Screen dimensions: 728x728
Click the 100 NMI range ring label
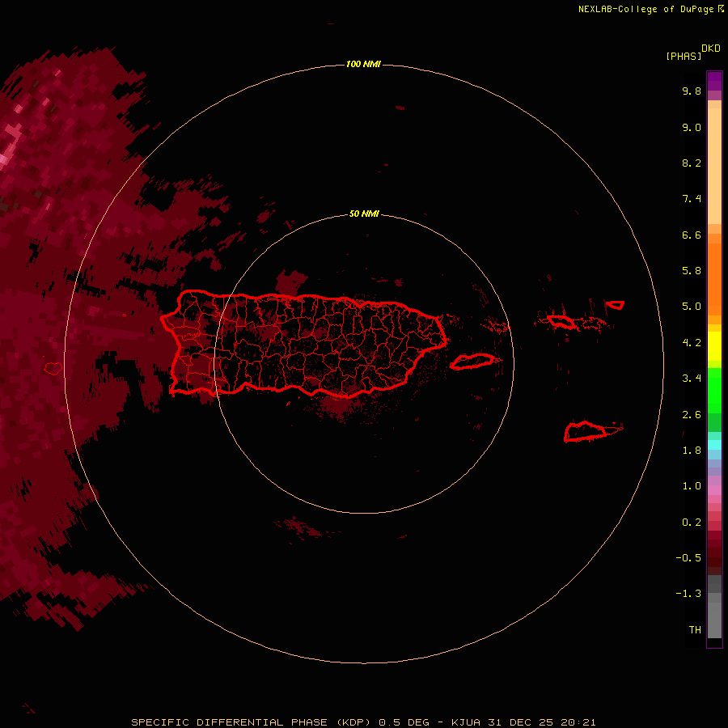pyautogui.click(x=363, y=64)
